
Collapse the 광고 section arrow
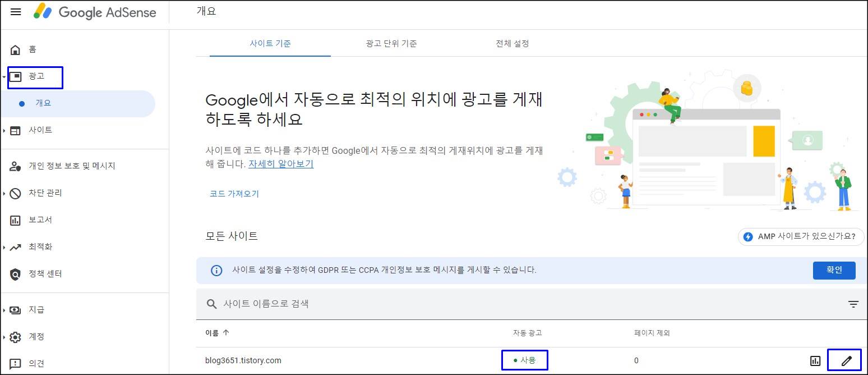pos(4,76)
